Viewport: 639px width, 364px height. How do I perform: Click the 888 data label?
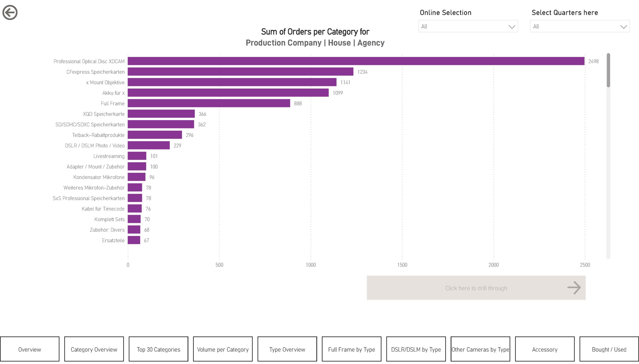tap(298, 103)
